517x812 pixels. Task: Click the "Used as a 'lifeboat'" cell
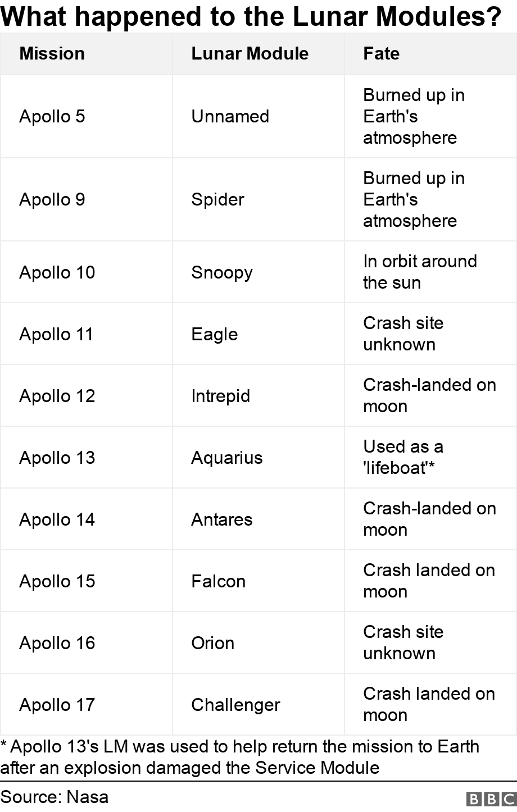(402, 457)
